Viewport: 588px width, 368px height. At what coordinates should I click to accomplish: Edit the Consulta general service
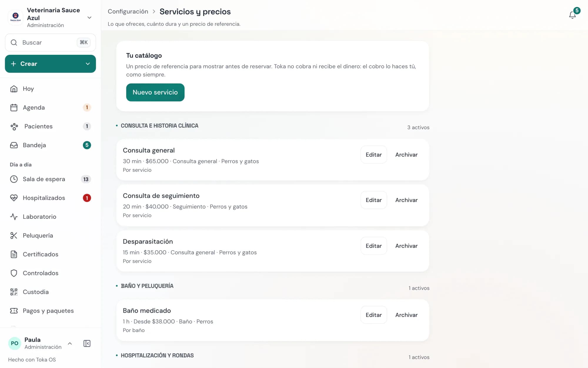click(x=374, y=155)
